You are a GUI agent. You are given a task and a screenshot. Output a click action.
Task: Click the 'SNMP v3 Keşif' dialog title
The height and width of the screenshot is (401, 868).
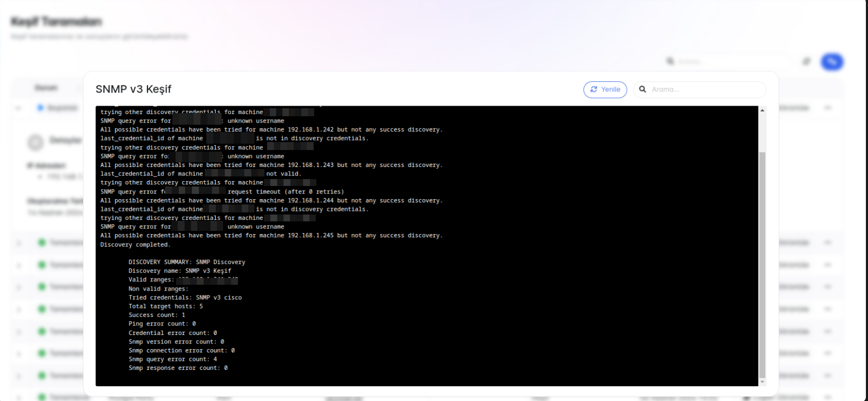tap(133, 89)
